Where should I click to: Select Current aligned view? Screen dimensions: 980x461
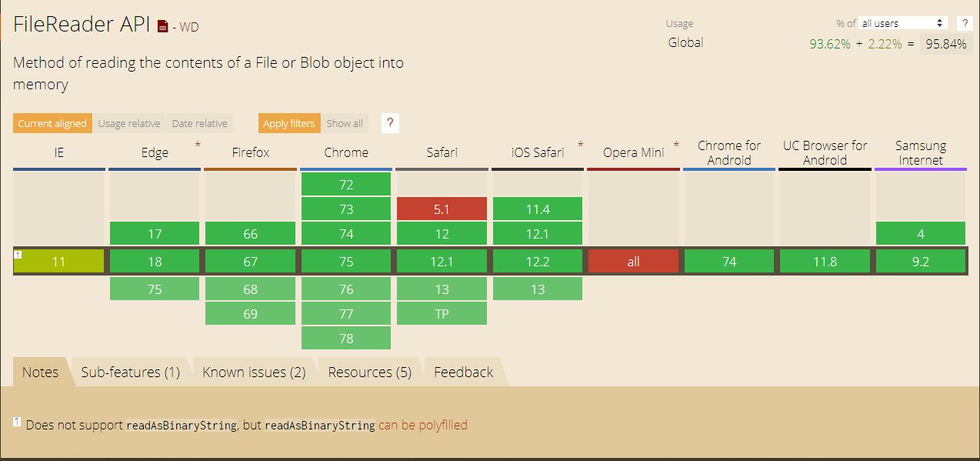[52, 123]
